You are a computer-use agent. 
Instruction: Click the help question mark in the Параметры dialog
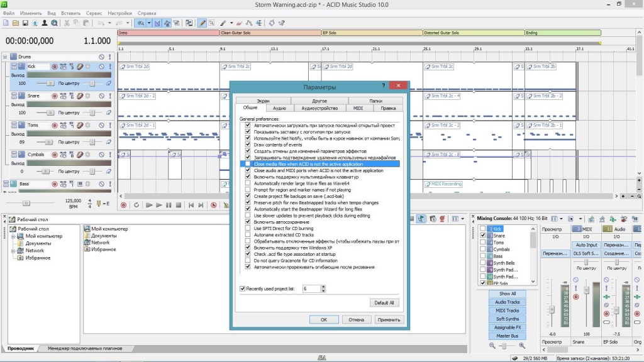[384, 85]
